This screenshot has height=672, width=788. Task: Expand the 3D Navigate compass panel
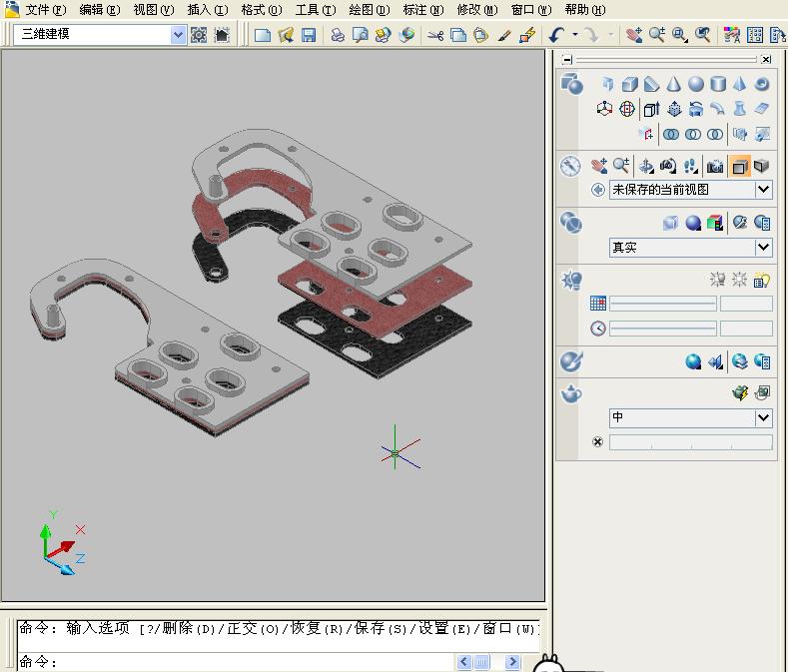click(x=570, y=166)
